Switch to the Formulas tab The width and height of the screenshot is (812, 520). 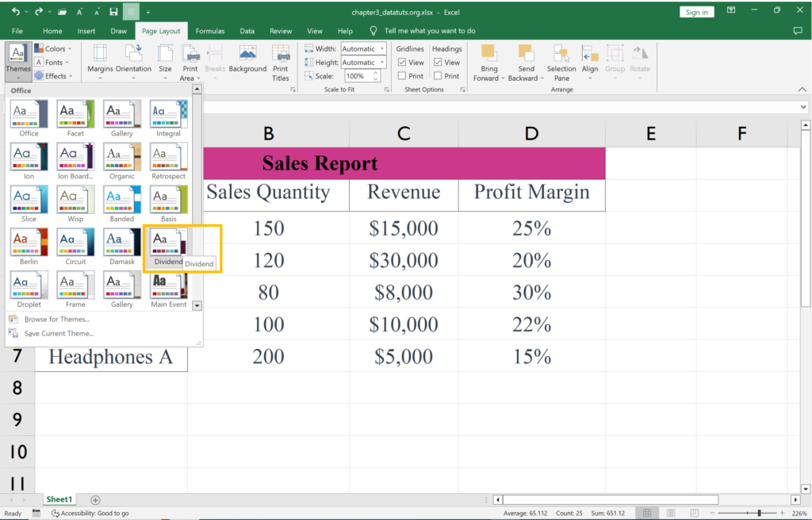(x=209, y=31)
